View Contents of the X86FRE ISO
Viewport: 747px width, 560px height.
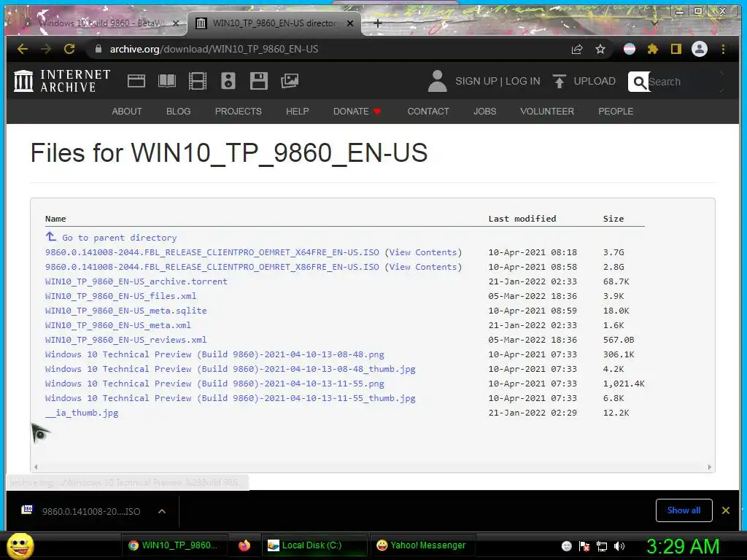[423, 267]
